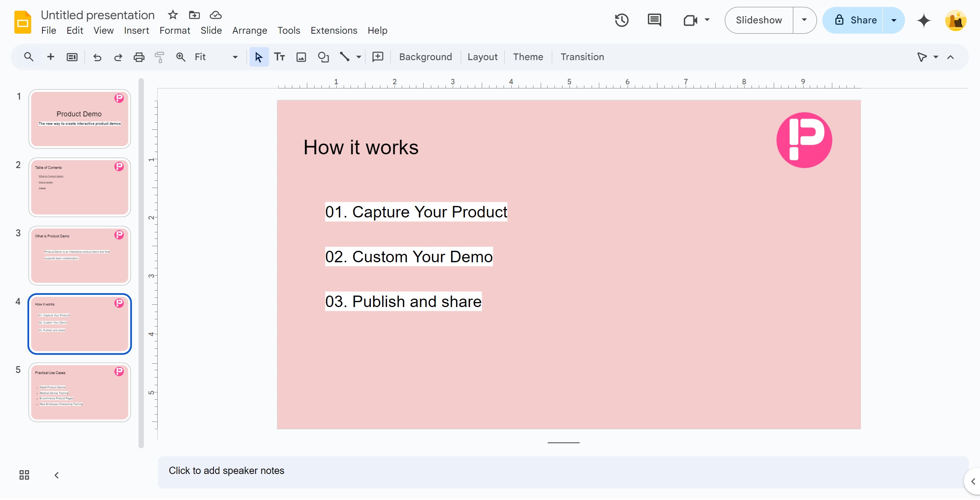Image resolution: width=980 pixels, height=500 pixels.
Task: Expand the Share options arrow
Action: (894, 20)
